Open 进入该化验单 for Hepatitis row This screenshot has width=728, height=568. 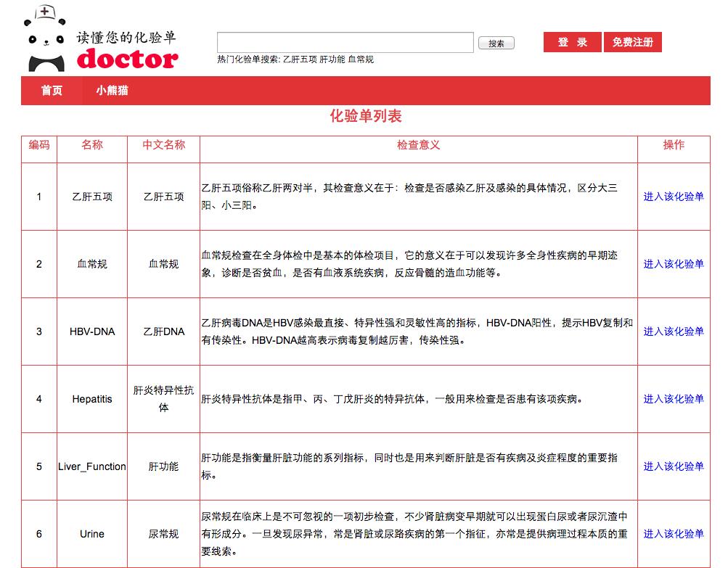tap(674, 399)
